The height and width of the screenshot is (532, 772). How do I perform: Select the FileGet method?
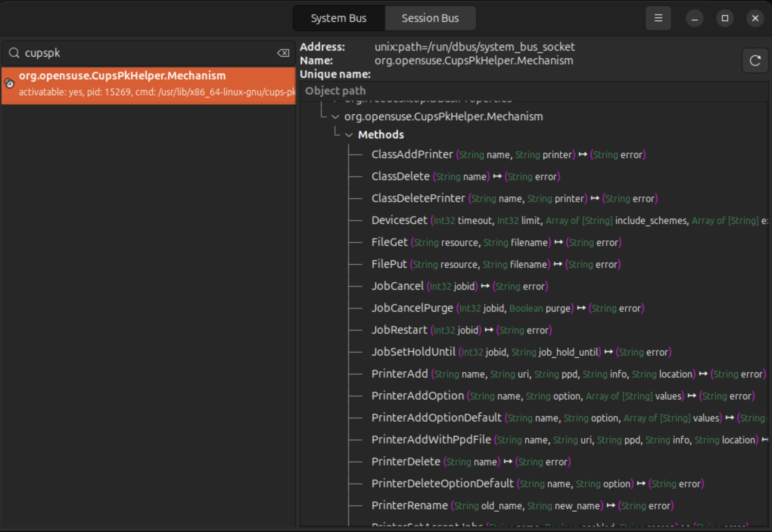[389, 242]
